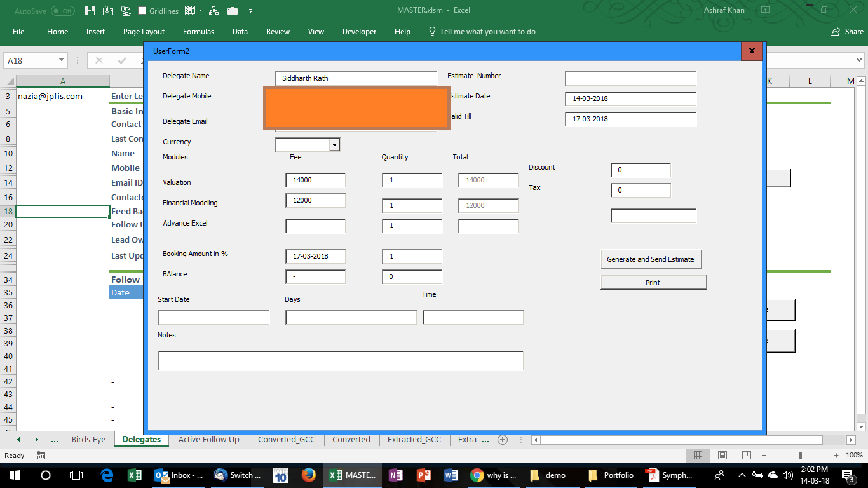The image size is (868, 488).
Task: Open the PowerPoint icon on the taskbar
Action: (424, 475)
